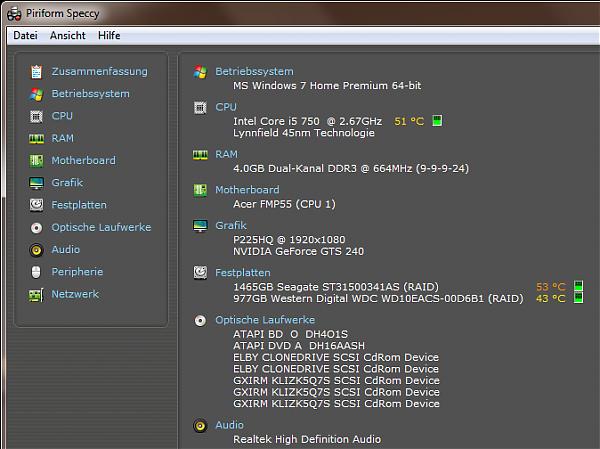Follow the RAM heading link in summary
Screen dimensions: 600x449
227,154
